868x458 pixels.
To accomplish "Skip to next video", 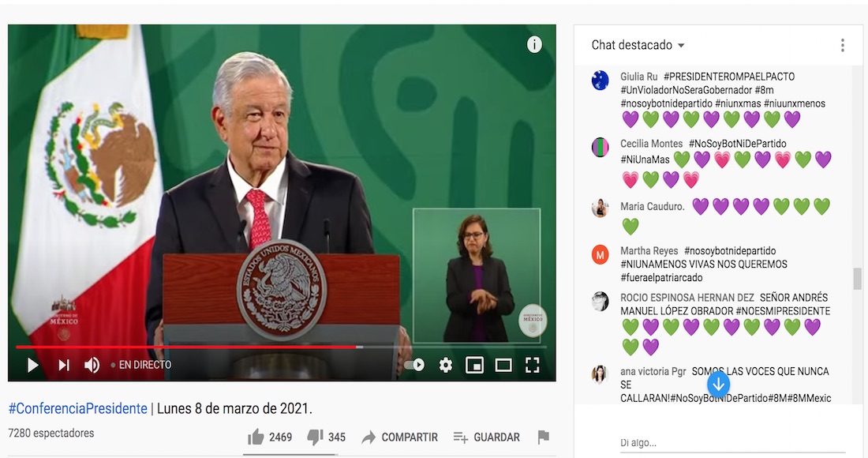I will tap(64, 365).
